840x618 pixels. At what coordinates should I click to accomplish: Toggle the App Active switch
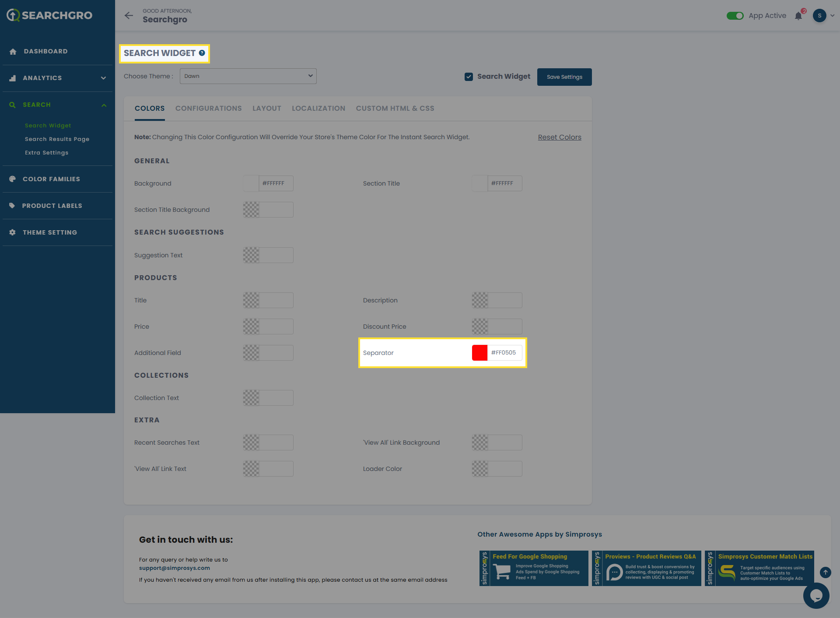735,16
